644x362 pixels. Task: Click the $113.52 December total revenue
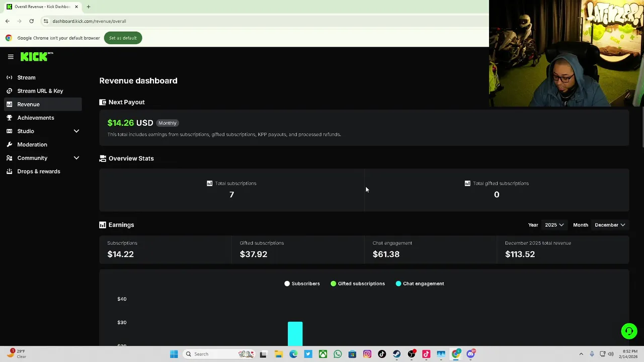(520, 254)
